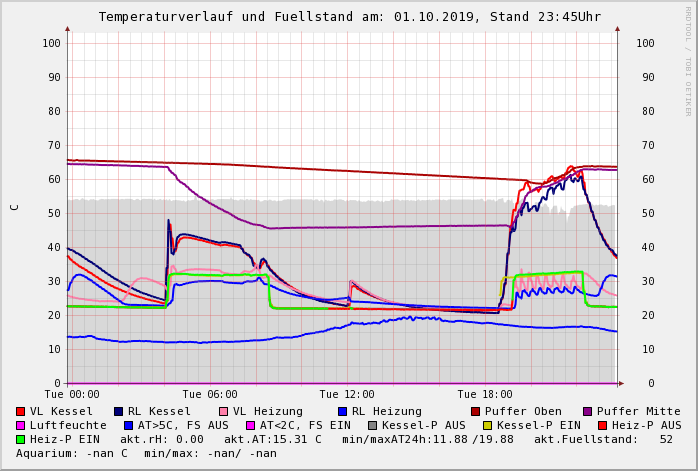Screen dimensions: 698x471
Task: Click the chart title Temperaturverlauf und Fuellstand
Action: tap(226, 17)
